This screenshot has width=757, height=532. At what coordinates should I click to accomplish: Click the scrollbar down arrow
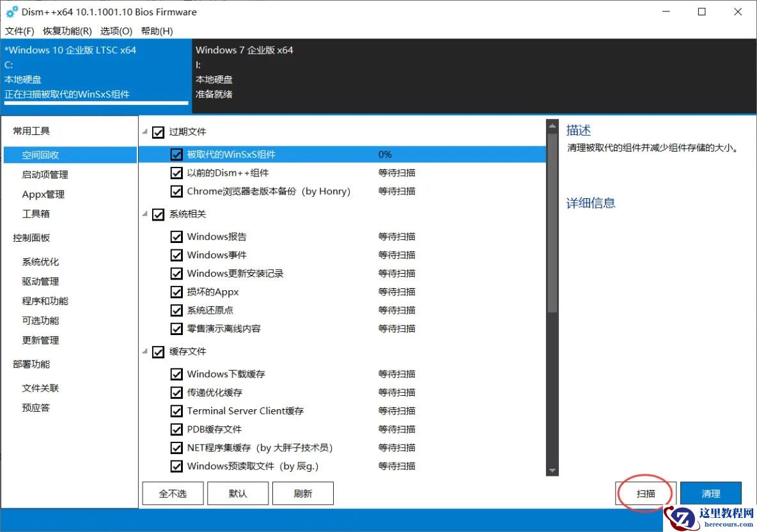click(552, 470)
